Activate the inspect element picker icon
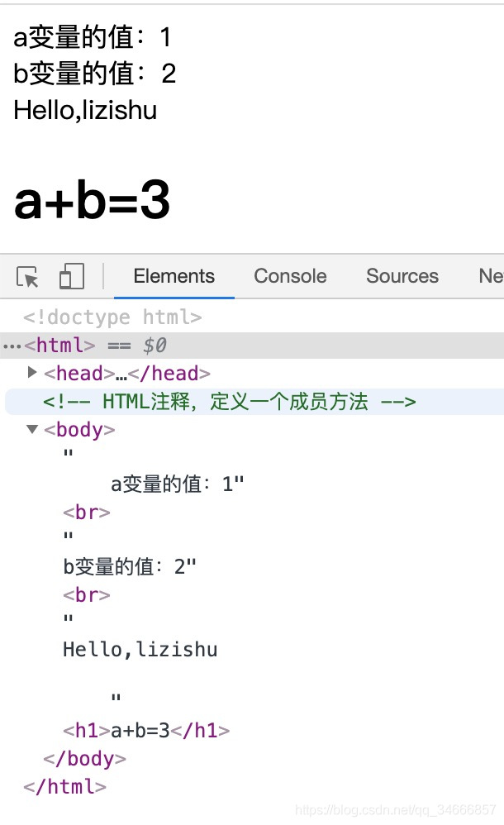This screenshot has height=825, width=504. point(27,276)
